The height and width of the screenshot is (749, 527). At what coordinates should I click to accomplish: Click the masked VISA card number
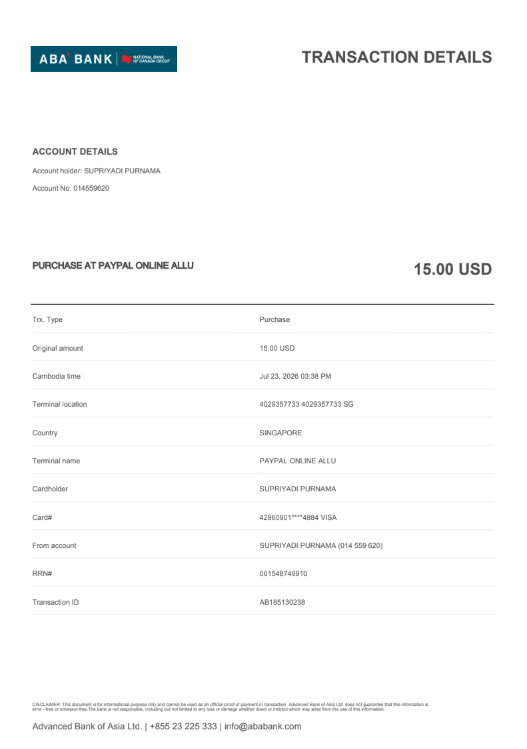pos(298,517)
